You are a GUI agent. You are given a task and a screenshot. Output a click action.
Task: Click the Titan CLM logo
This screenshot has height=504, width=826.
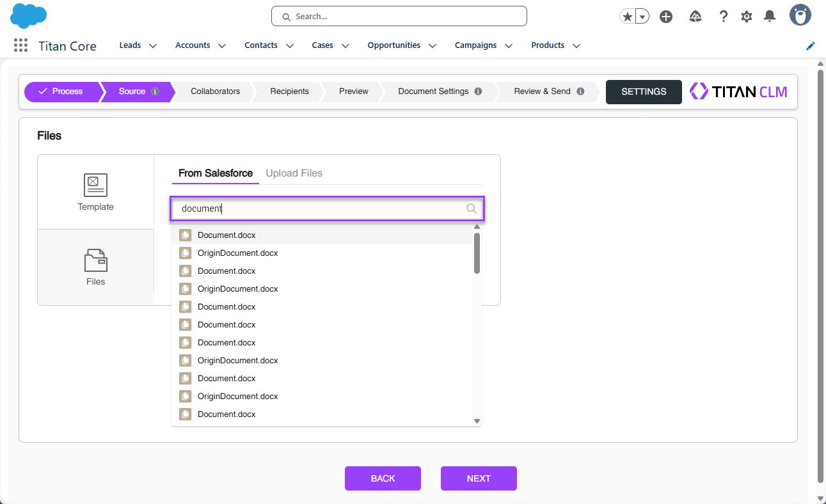[738, 91]
